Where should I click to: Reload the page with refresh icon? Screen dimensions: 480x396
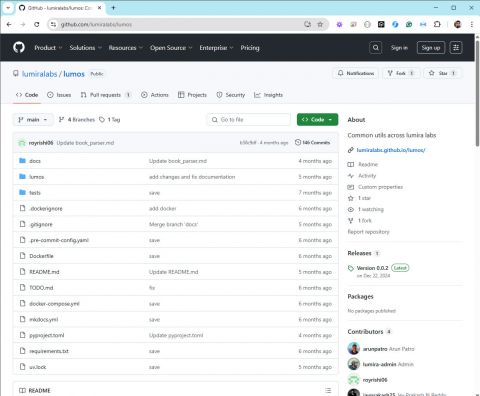(37, 24)
